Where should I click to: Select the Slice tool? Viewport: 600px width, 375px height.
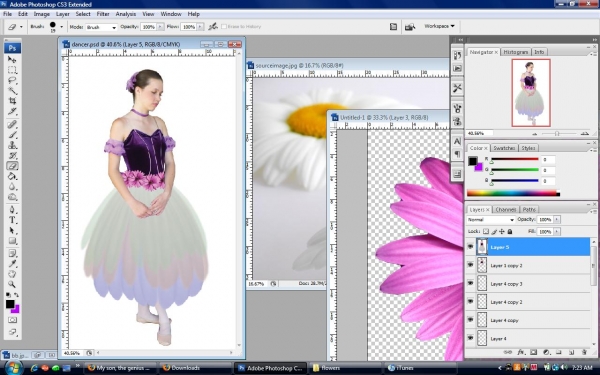click(x=12, y=111)
